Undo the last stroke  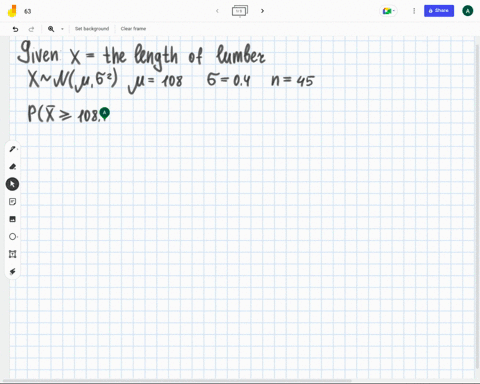click(15, 29)
